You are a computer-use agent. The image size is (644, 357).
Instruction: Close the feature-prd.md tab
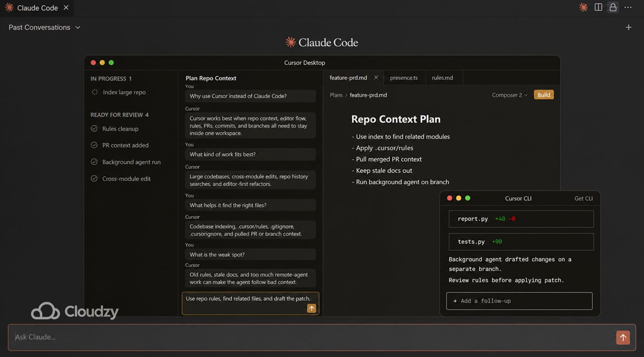point(376,77)
